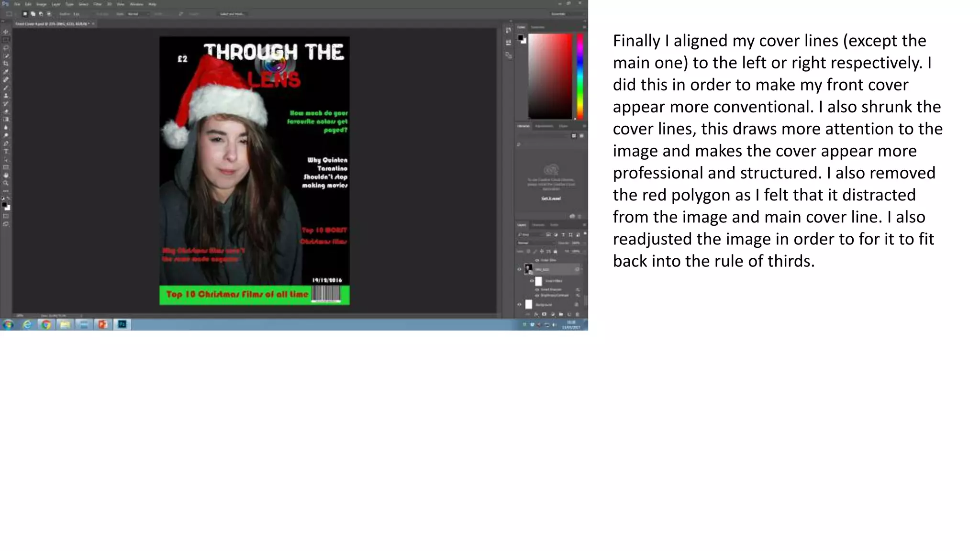Click the Select and Mask button
The width and height of the screenshot is (980, 551).
pyautogui.click(x=232, y=14)
